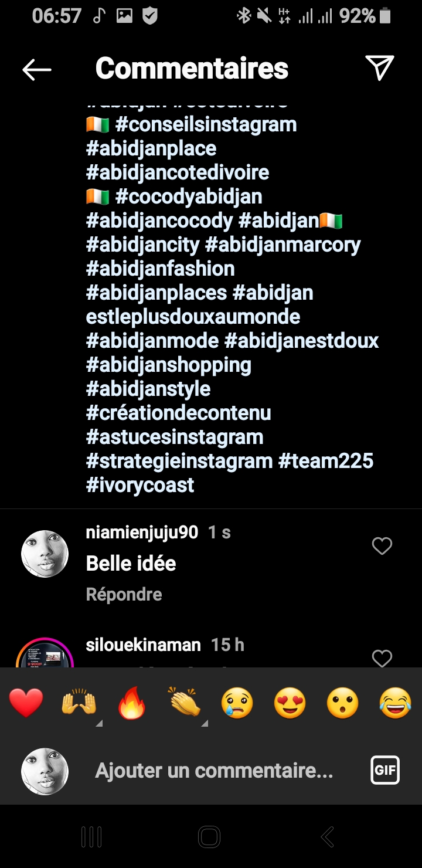Insert laughing tears emoji
422x868 pixels.
(396, 703)
